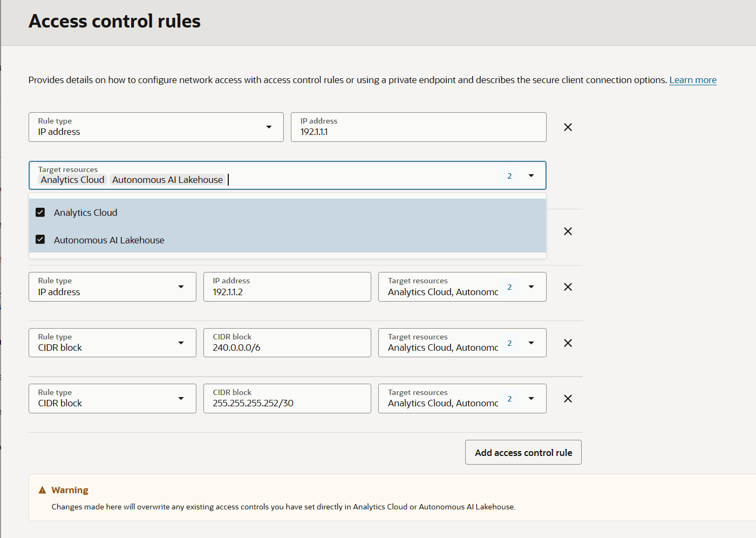The image size is (756, 538).
Task: Remove the 240.0.0.0/6 CIDR block rule
Action: click(568, 343)
